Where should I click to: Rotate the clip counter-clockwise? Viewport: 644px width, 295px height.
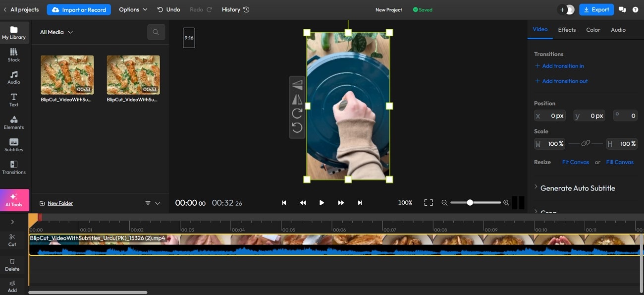pos(297,128)
